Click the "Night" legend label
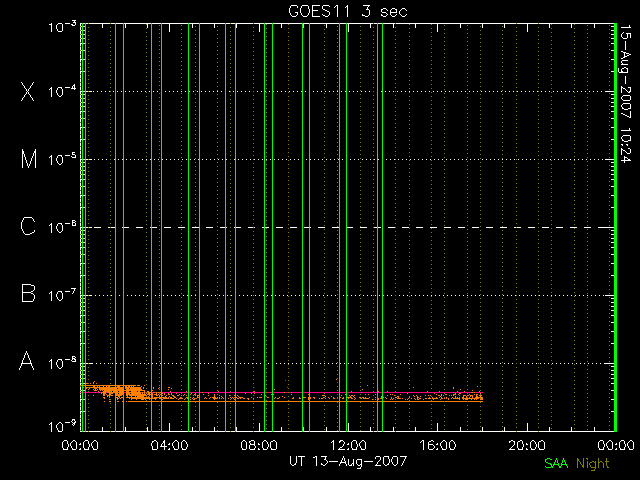 click(593, 464)
